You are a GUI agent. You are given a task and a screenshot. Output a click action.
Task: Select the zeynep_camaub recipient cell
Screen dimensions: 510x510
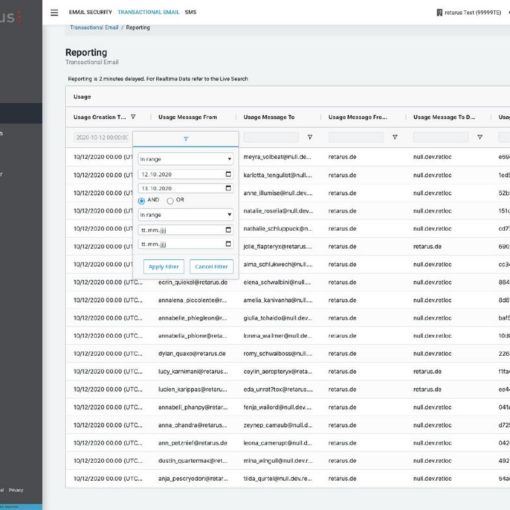click(x=278, y=425)
